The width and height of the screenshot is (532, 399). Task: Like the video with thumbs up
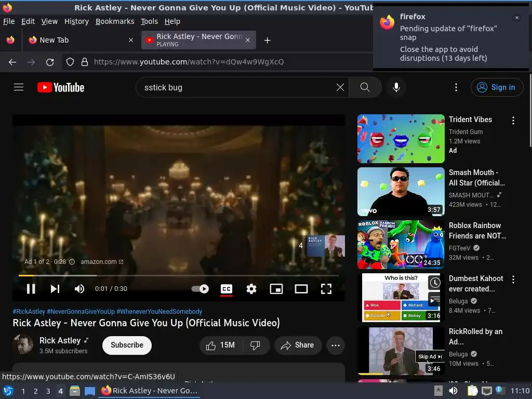point(220,345)
